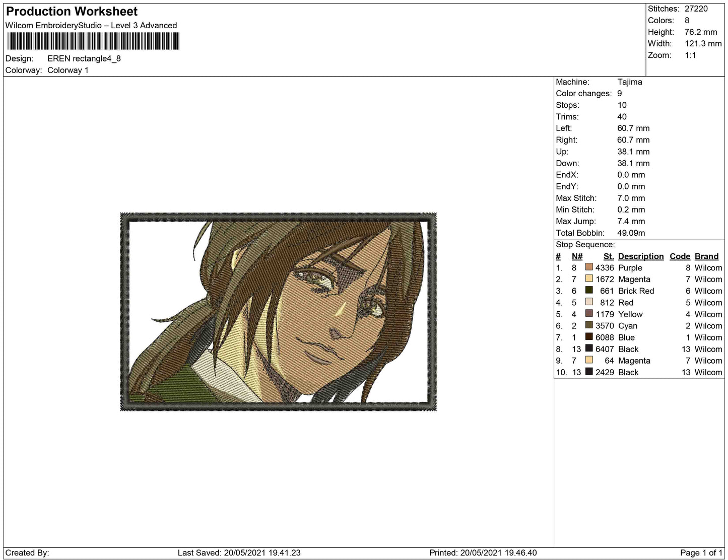Click the Total Bobbin value "49.09m"
Viewport: 728px width, 560px height.
pyautogui.click(x=631, y=233)
